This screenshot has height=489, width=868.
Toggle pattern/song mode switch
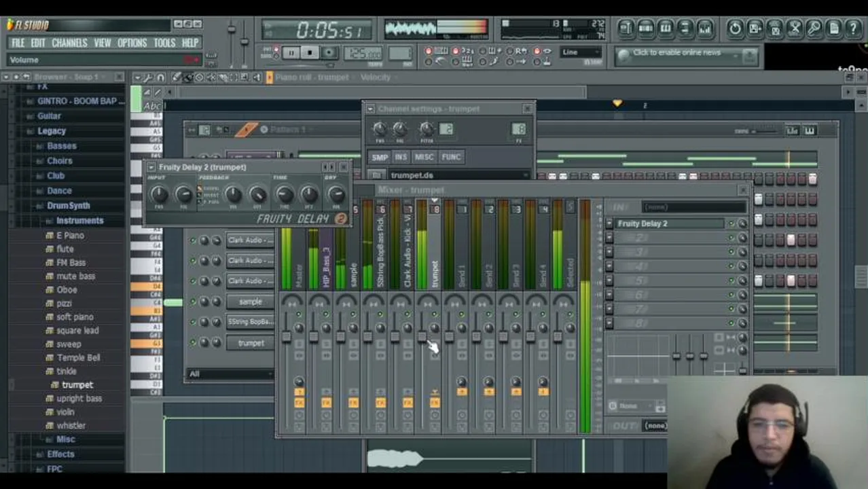click(276, 53)
